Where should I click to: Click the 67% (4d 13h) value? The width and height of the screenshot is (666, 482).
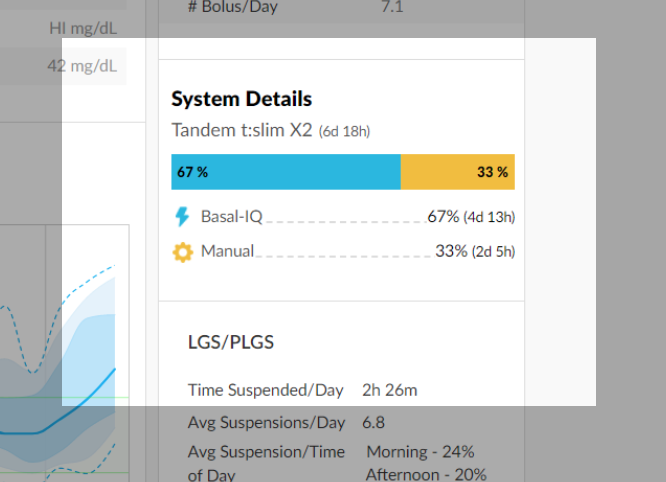pyautogui.click(x=471, y=217)
